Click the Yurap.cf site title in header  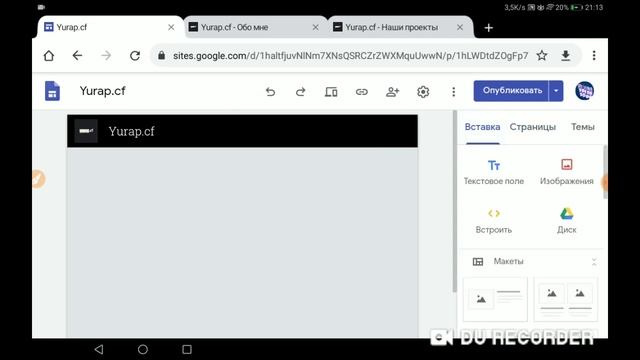(x=131, y=131)
